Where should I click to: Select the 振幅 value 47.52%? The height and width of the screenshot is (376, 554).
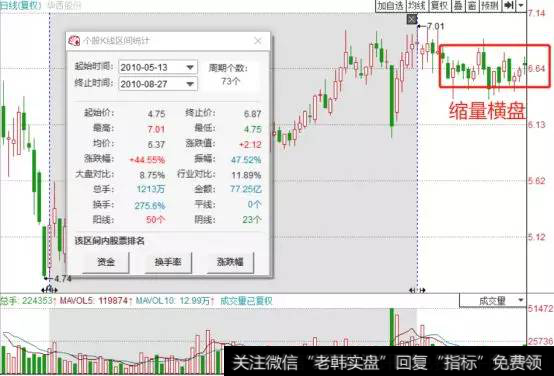[246, 160]
